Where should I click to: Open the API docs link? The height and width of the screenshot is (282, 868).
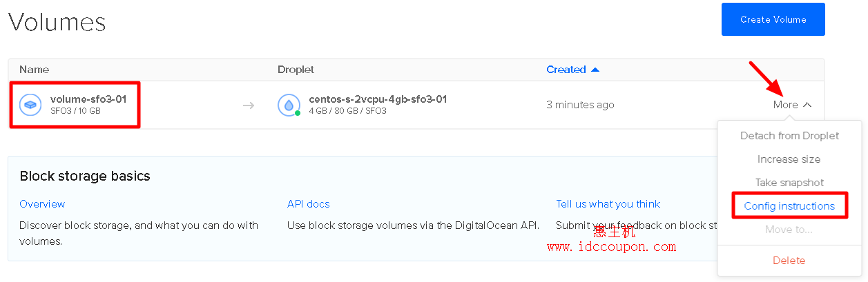[308, 204]
